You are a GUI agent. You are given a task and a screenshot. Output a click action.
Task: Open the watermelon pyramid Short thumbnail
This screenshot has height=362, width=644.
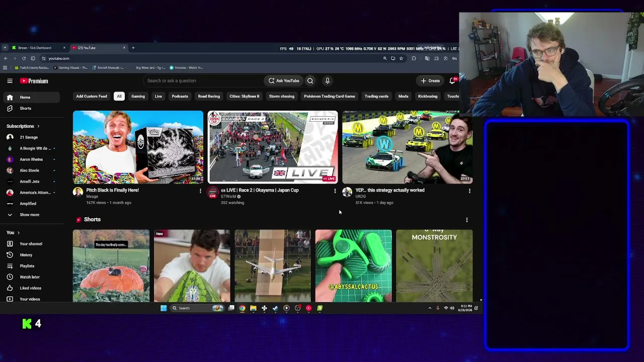tap(192, 266)
